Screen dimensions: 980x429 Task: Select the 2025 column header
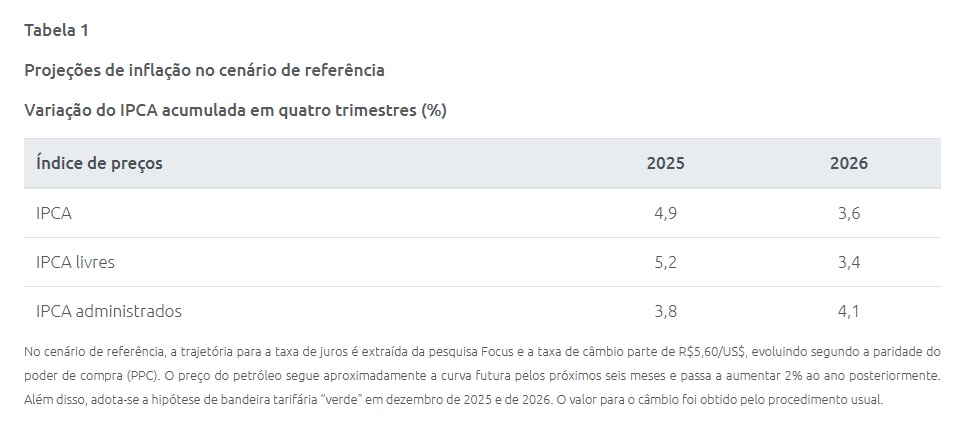tap(665, 163)
